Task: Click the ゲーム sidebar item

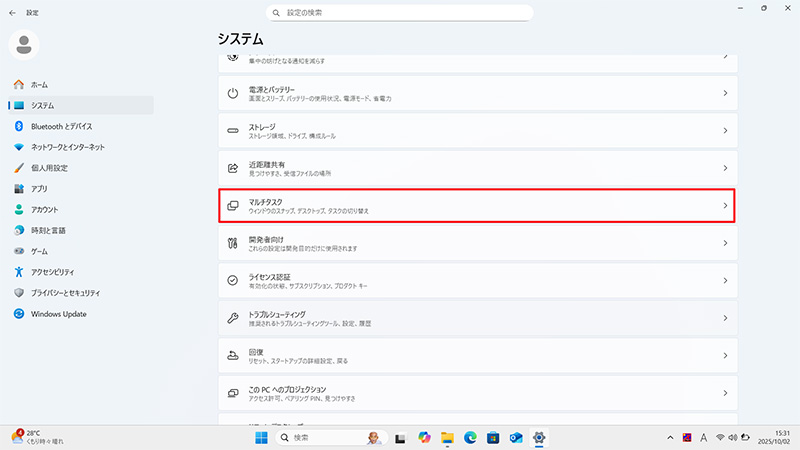Action: [39, 251]
